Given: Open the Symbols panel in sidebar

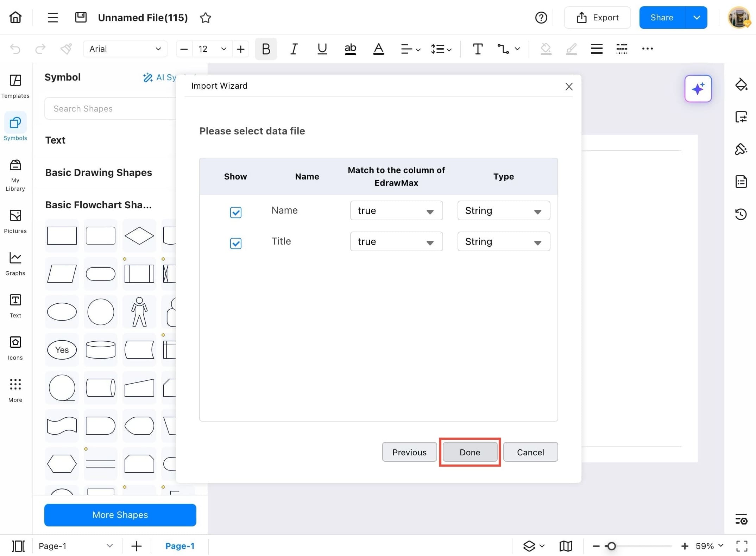Looking at the screenshot, I should click(x=15, y=127).
